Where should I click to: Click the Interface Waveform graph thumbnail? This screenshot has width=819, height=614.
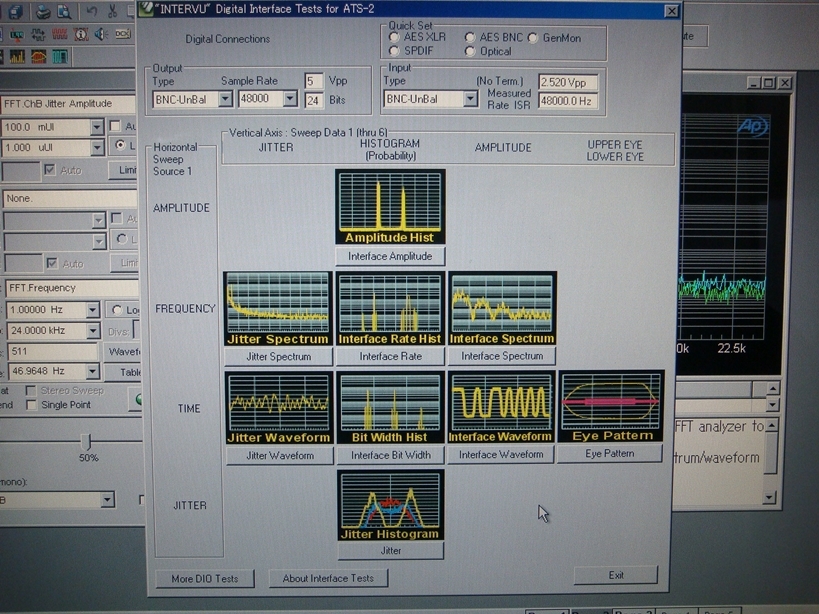click(501, 407)
